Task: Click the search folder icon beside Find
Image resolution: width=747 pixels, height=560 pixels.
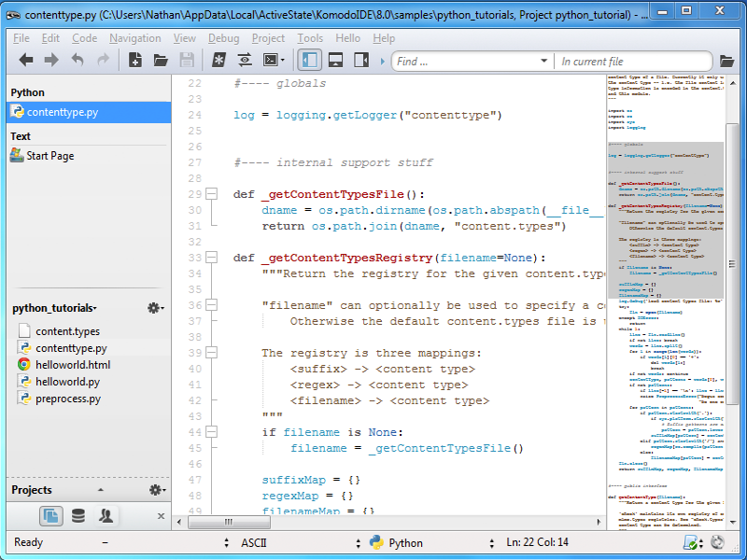Action: click(726, 62)
